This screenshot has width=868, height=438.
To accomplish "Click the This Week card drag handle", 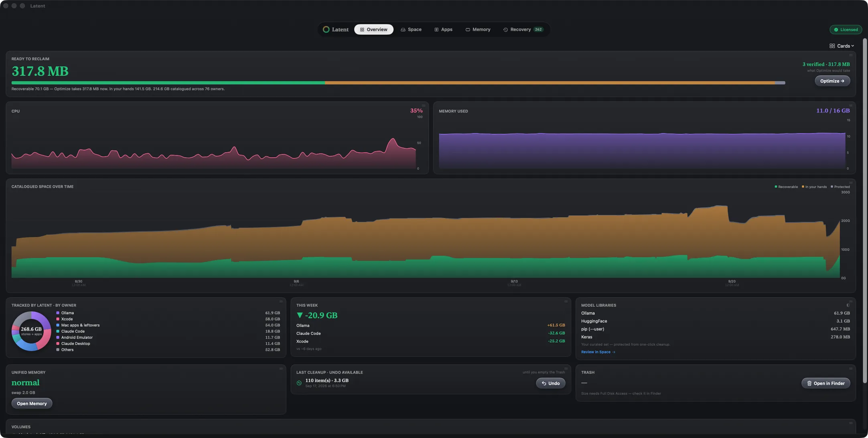I will 566,301.
